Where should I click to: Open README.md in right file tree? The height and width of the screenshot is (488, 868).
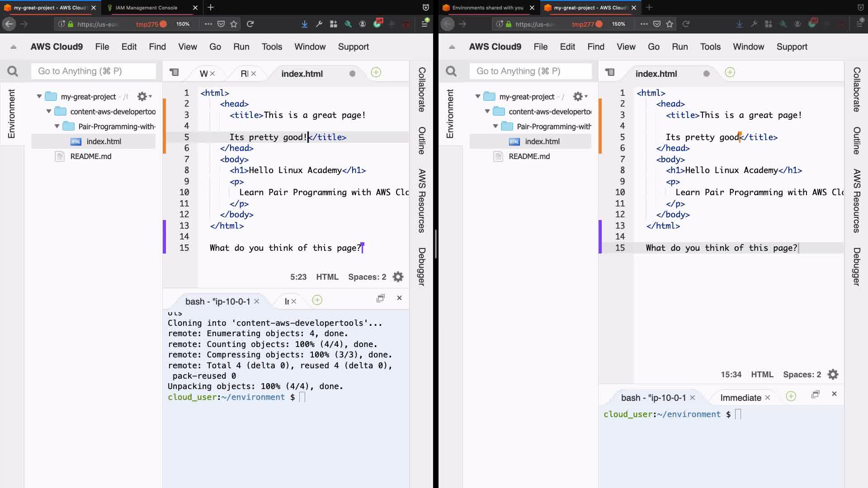tap(529, 156)
